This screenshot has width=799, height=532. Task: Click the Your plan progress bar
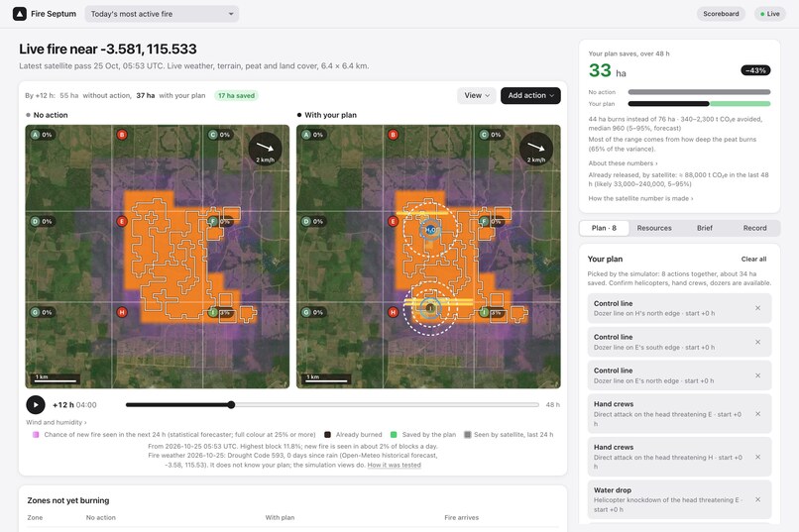click(699, 104)
